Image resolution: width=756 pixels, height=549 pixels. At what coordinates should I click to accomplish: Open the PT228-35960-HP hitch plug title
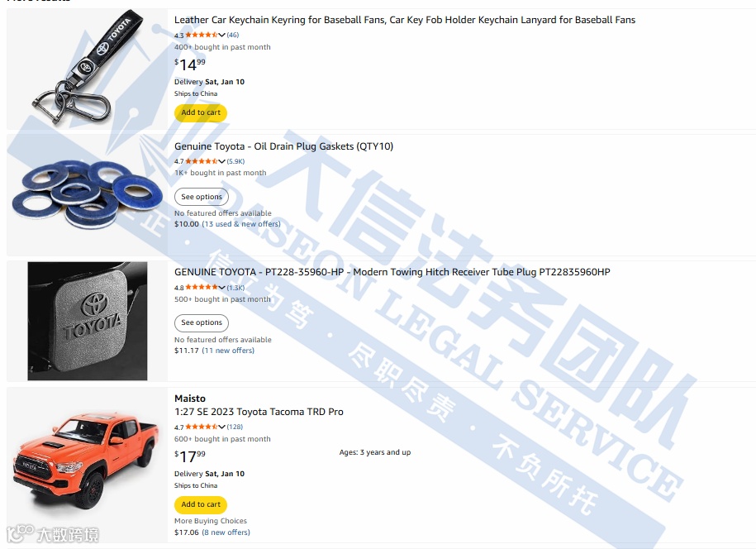click(x=392, y=272)
